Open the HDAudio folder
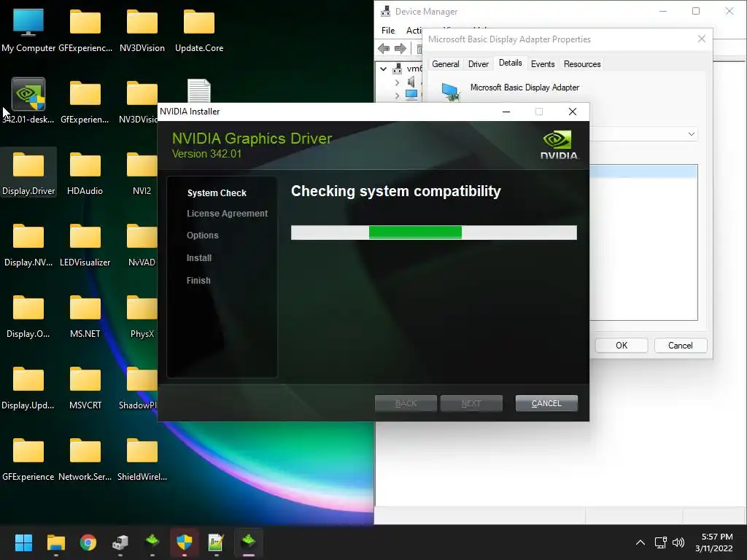Image resolution: width=747 pixels, height=560 pixels. click(85, 172)
